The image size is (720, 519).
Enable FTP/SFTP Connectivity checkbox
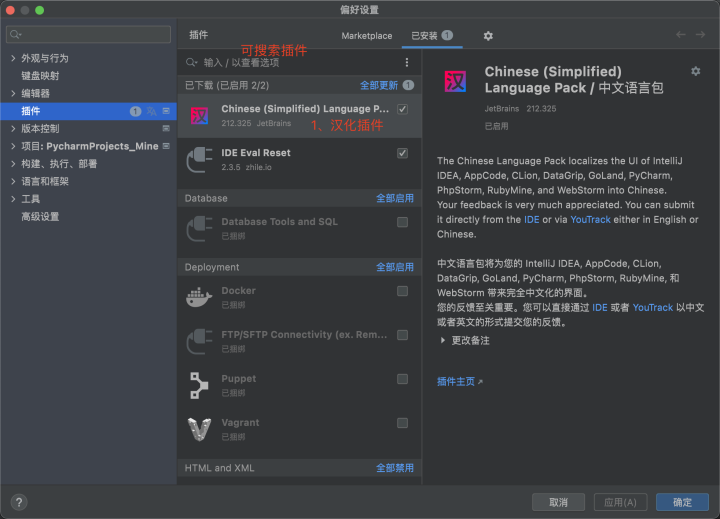402,335
